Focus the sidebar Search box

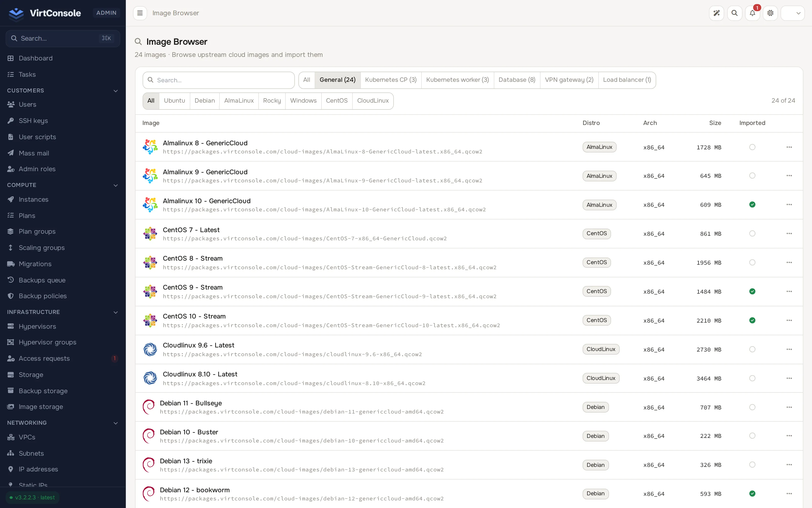tap(63, 38)
